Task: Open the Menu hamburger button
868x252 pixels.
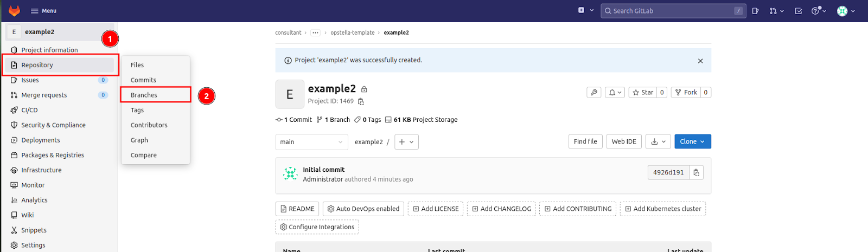Action: pyautogui.click(x=43, y=11)
